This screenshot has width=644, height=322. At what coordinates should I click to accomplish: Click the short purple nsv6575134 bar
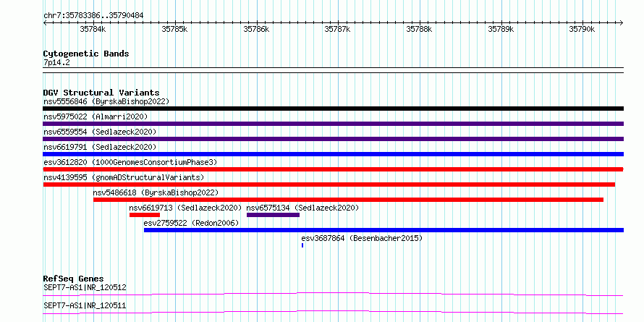273,215
